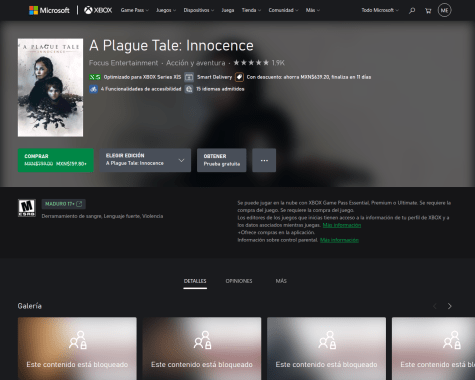This screenshot has height=380, width=475.
Task: Open the Elegir edición dropdown
Action: 145,160
